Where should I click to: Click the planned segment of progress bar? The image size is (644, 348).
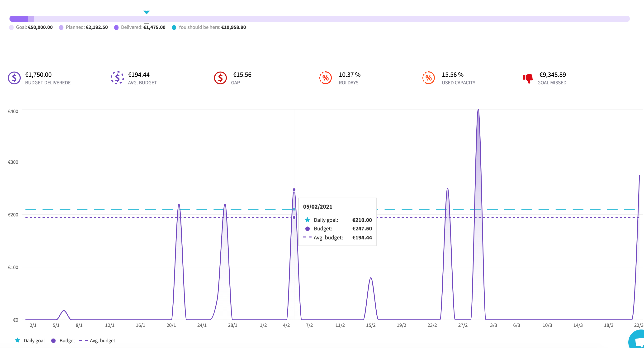pyautogui.click(x=31, y=19)
